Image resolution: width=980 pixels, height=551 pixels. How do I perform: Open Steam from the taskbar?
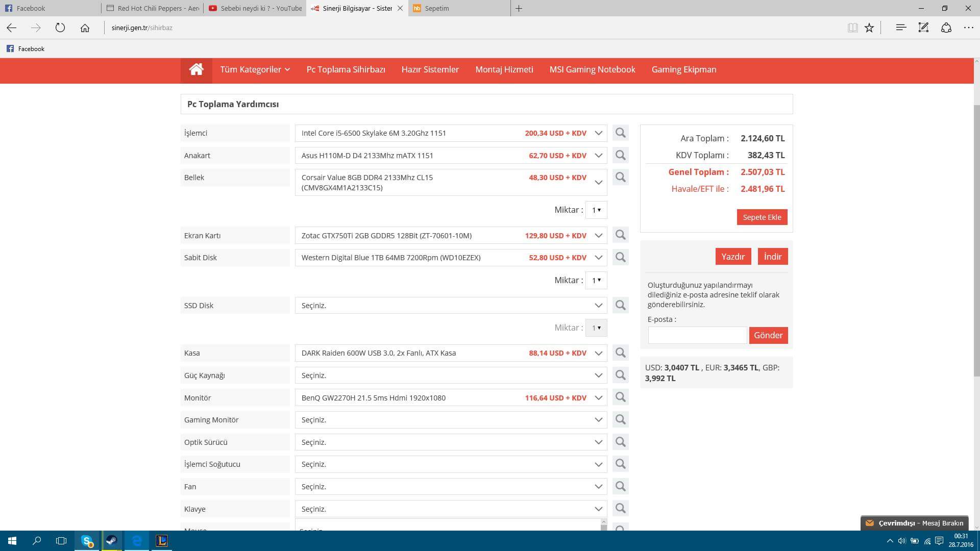(x=111, y=541)
